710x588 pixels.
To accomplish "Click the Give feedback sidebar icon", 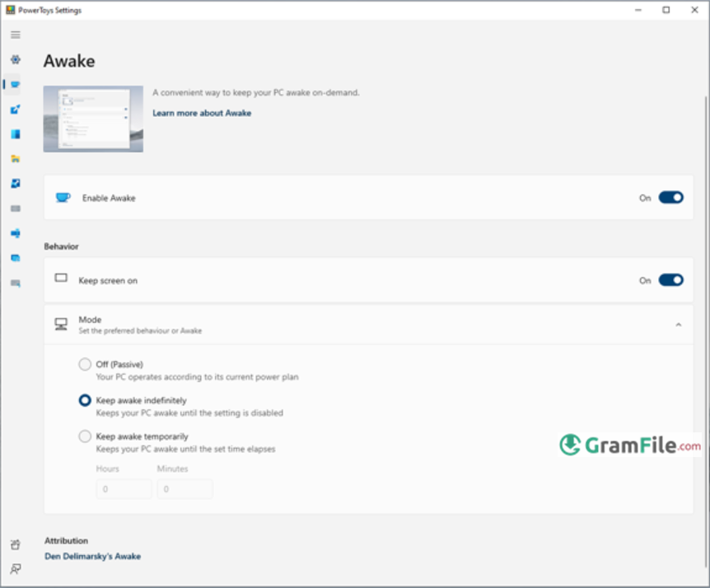I will coord(16,568).
